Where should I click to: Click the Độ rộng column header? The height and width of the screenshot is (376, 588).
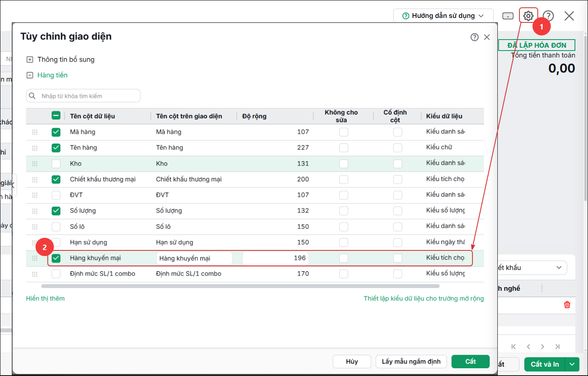(x=254, y=116)
